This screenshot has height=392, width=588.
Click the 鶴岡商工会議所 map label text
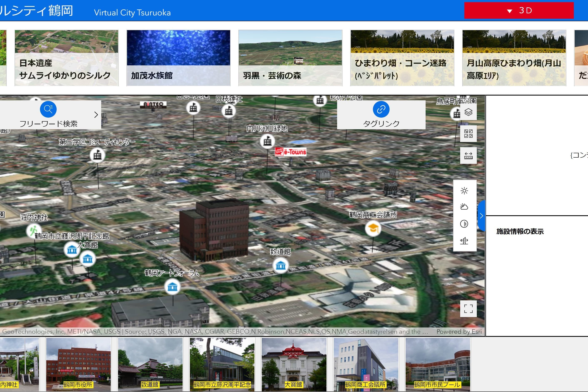click(373, 214)
